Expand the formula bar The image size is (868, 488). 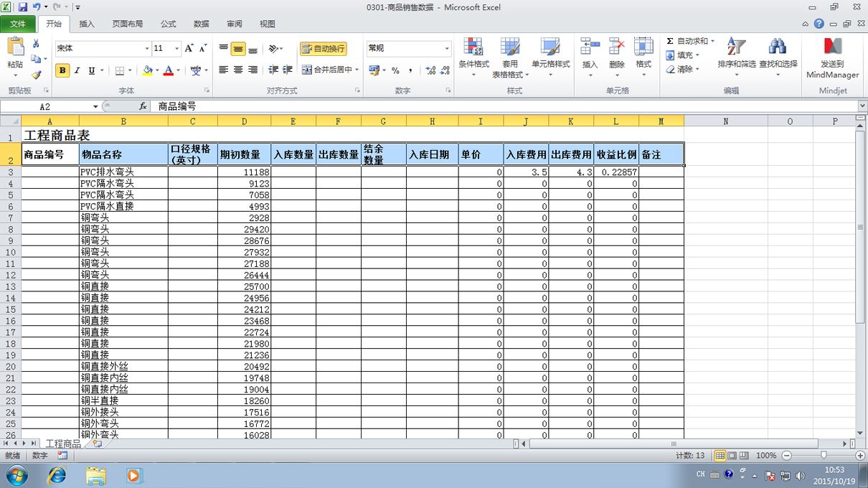click(862, 106)
